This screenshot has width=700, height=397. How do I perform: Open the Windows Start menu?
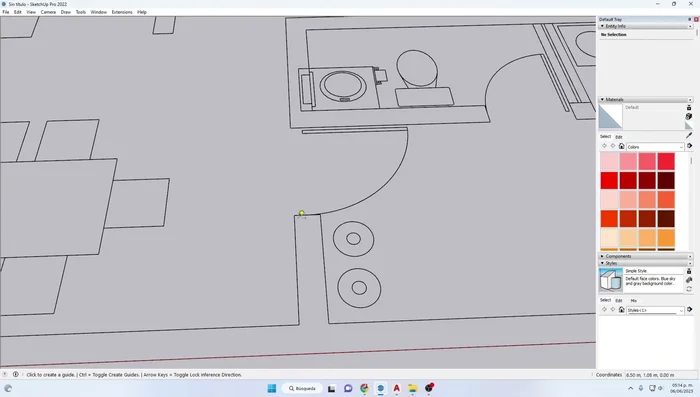tap(271, 389)
